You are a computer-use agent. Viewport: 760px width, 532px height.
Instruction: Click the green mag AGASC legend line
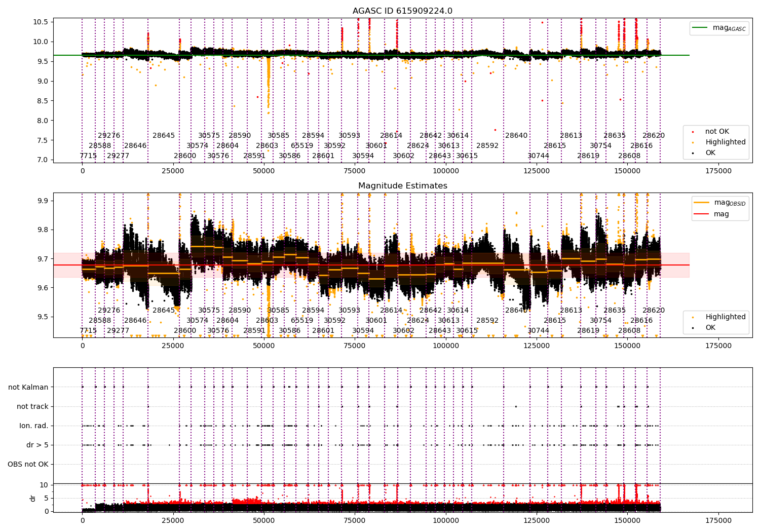point(700,28)
